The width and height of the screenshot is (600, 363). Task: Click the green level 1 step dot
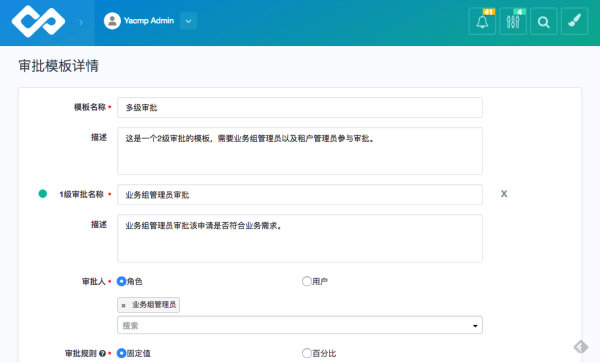[x=43, y=194]
